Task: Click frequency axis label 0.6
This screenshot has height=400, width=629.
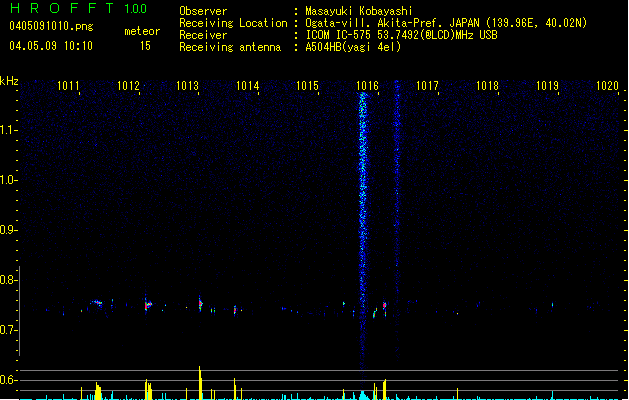Action: click(x=8, y=380)
